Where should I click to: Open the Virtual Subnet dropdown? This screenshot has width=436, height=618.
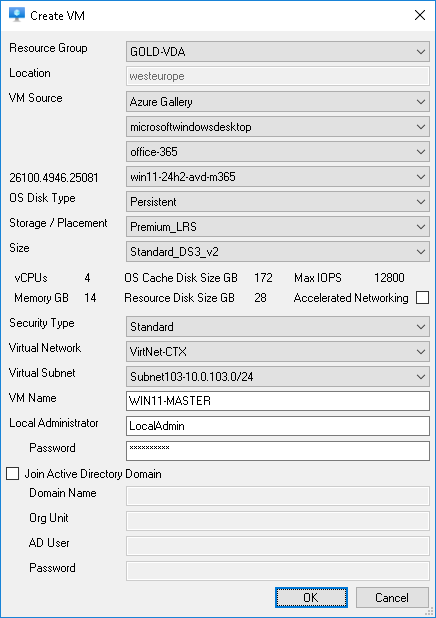278,376
